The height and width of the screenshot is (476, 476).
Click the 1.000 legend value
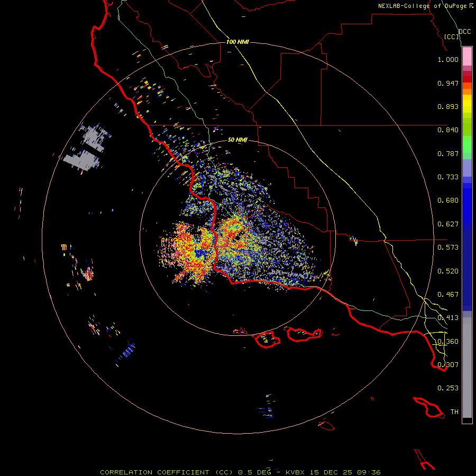(448, 59)
